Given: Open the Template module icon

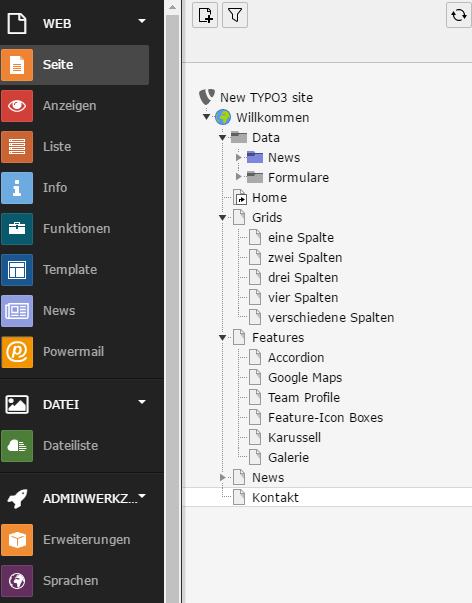Looking at the screenshot, I should pos(17,270).
